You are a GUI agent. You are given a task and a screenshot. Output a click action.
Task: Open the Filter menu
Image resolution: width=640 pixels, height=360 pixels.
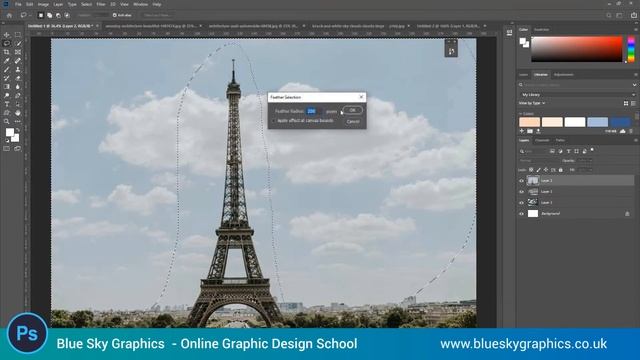(x=101, y=4)
